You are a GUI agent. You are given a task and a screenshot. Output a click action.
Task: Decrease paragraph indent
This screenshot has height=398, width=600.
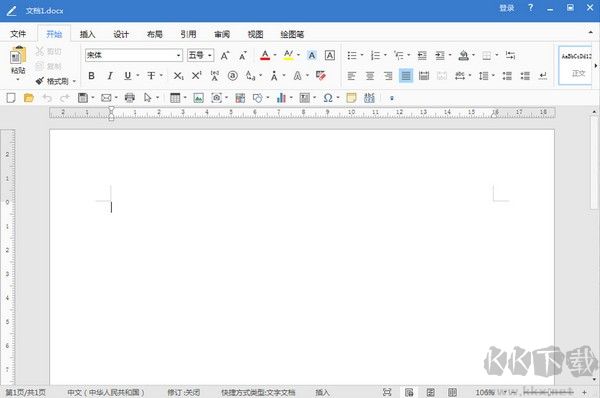pyautogui.click(x=422, y=56)
